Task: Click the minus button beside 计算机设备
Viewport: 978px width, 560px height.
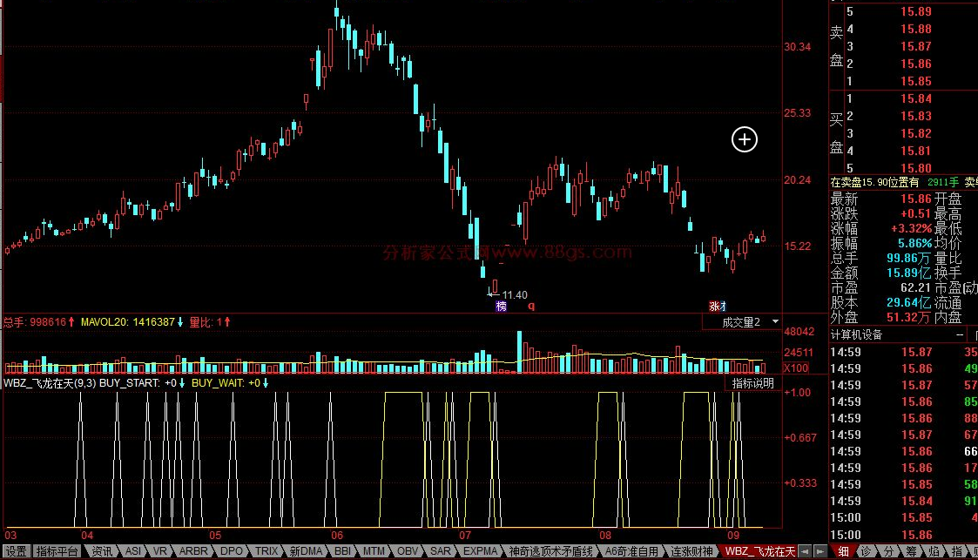Action: click(x=960, y=335)
